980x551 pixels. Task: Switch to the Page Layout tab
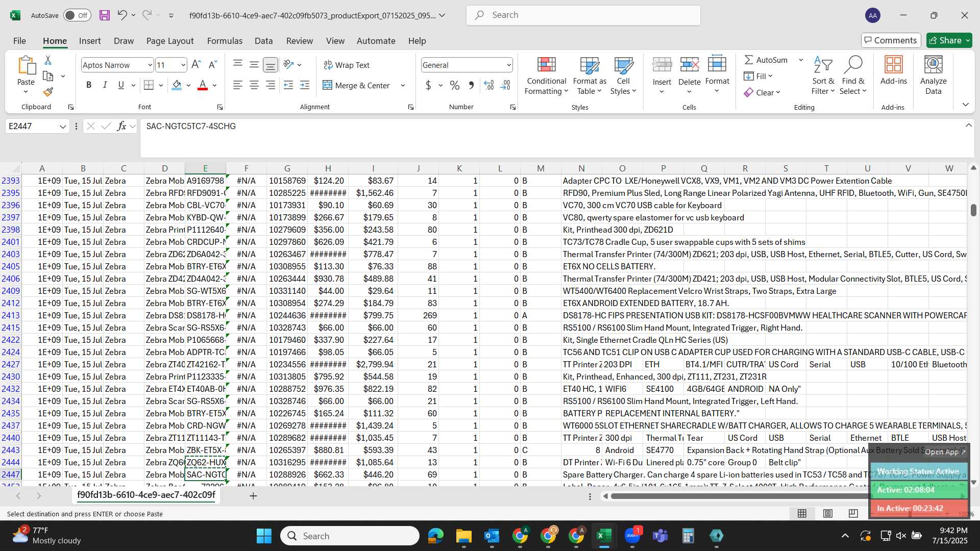[170, 41]
